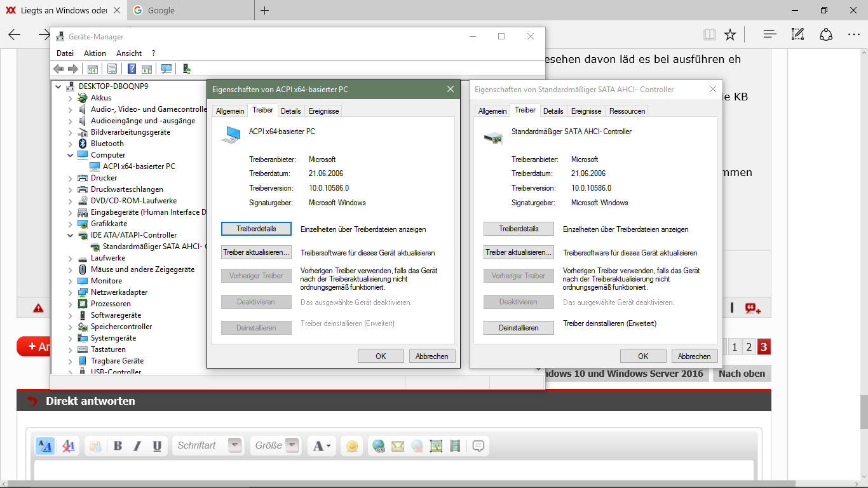Click Treiberdetails in the ACPI dialog

(257, 229)
